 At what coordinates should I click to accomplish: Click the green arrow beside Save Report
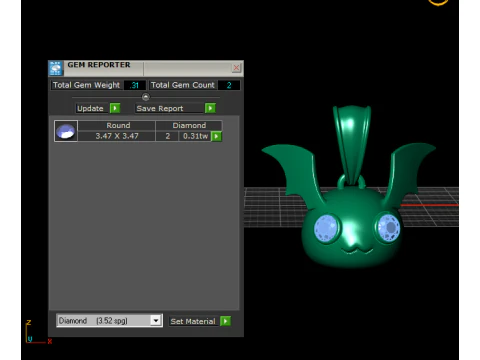[210, 108]
